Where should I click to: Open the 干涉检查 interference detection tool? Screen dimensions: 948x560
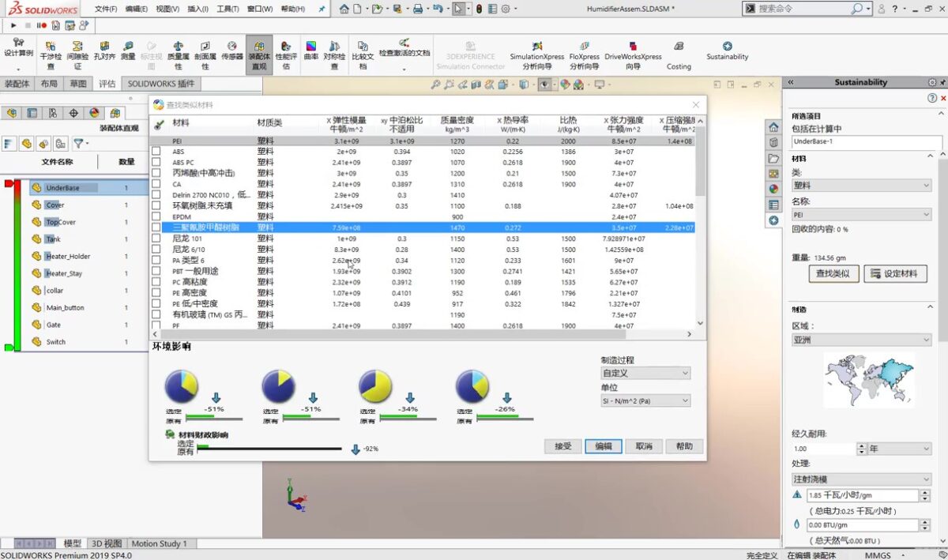click(51, 55)
